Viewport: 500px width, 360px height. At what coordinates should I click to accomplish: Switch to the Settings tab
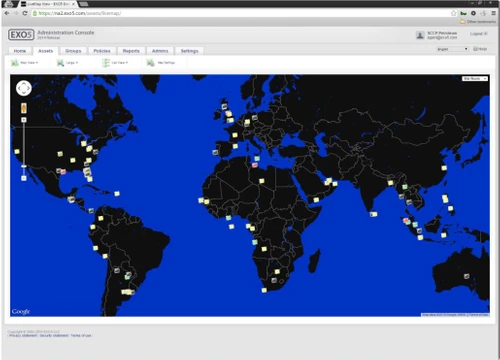(x=189, y=51)
